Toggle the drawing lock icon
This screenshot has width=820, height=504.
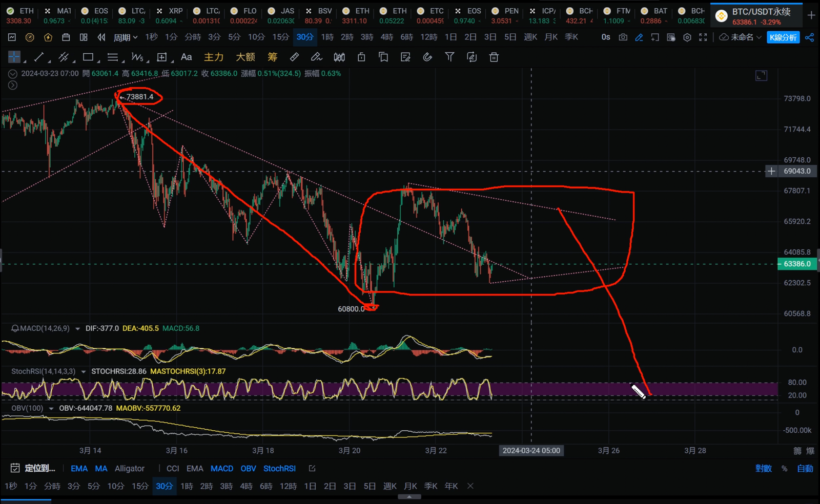pyautogui.click(x=361, y=57)
